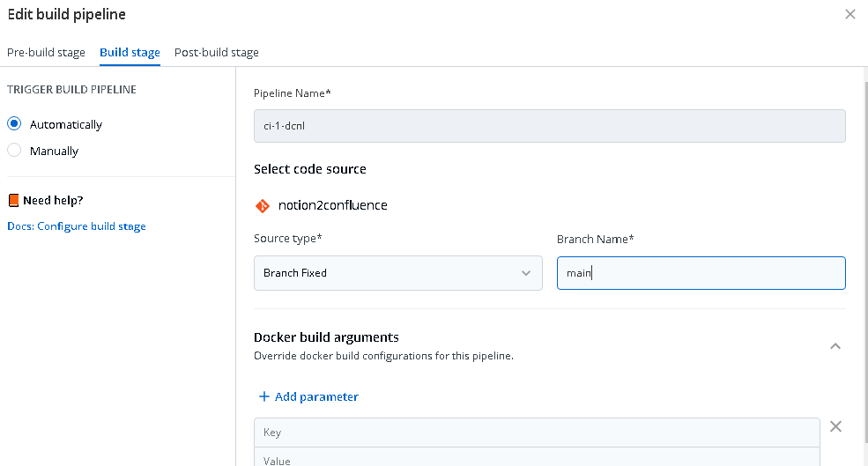Open the Source type dropdown
868x466 pixels.
coord(397,273)
